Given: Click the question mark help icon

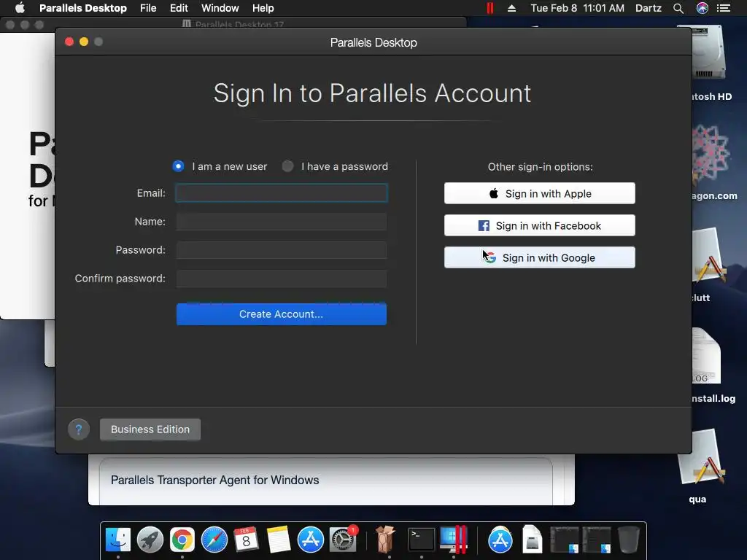Looking at the screenshot, I should click(x=79, y=429).
